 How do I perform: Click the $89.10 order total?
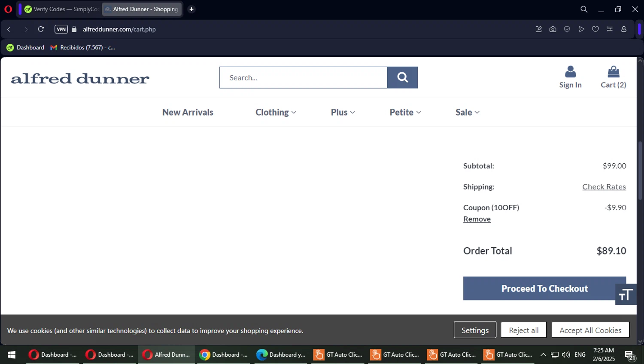point(611,251)
